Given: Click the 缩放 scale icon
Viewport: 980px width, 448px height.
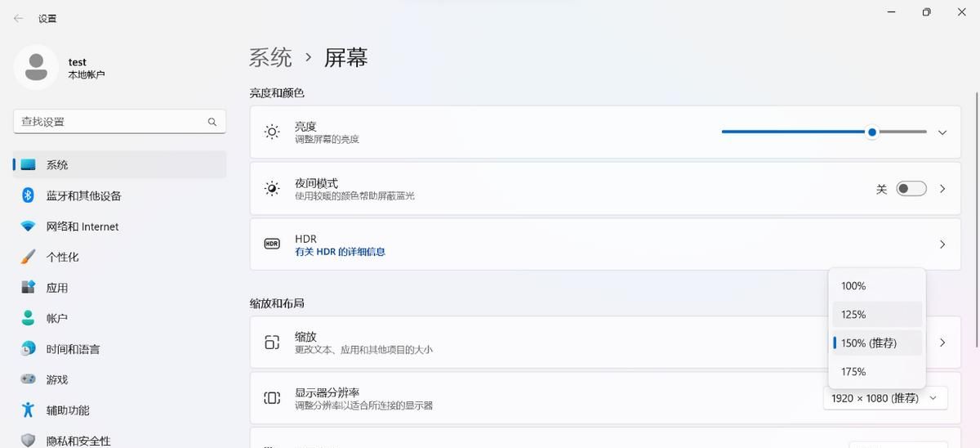Looking at the screenshot, I should [x=272, y=343].
